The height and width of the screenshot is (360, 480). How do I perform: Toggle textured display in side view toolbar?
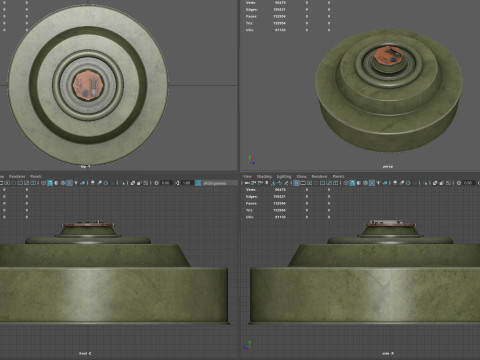372,183
